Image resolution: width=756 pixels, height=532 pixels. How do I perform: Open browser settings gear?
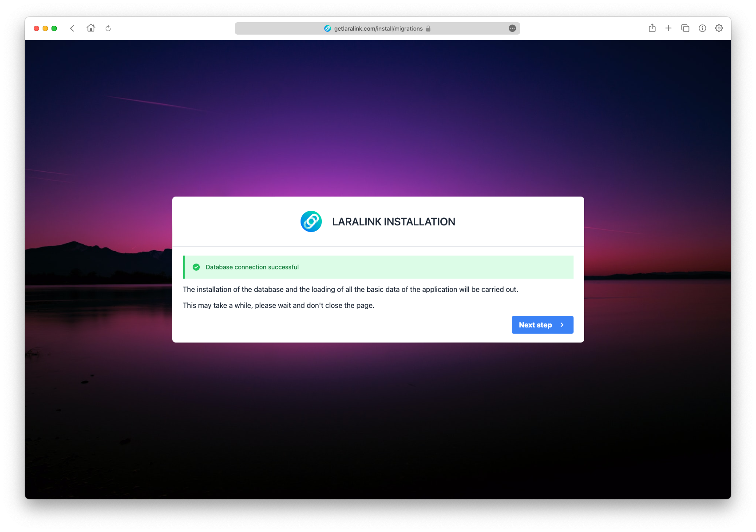(719, 28)
